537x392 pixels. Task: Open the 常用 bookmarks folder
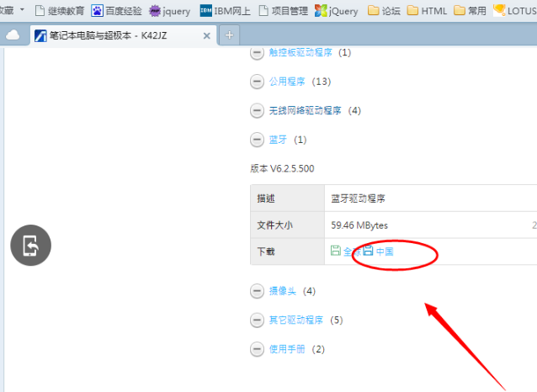pos(470,11)
